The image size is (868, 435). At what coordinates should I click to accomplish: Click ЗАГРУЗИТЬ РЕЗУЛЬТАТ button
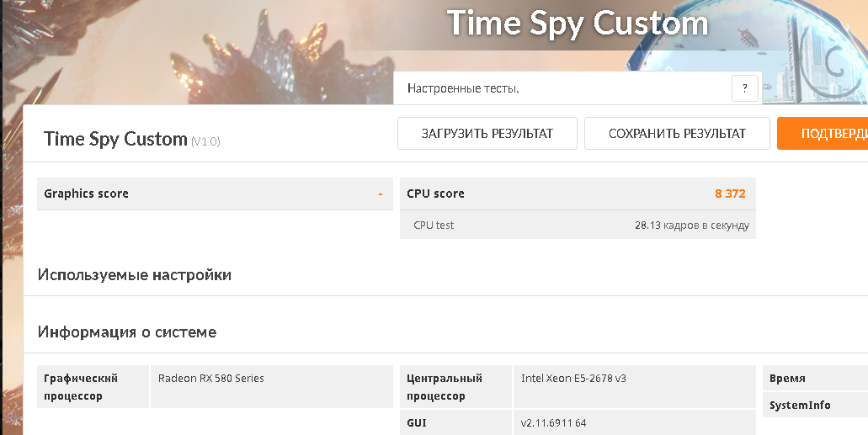(487, 134)
